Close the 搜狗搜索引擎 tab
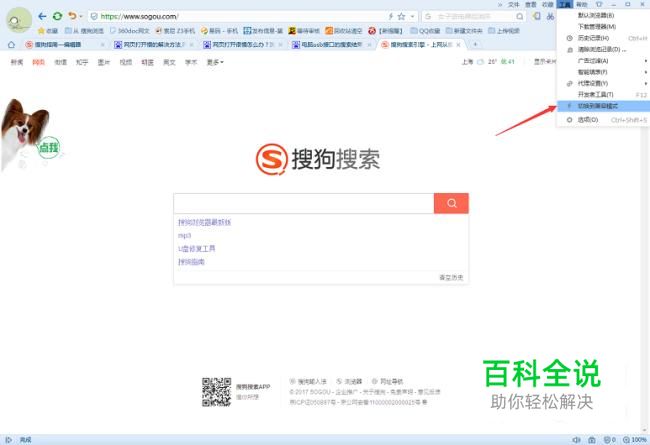 (458, 45)
